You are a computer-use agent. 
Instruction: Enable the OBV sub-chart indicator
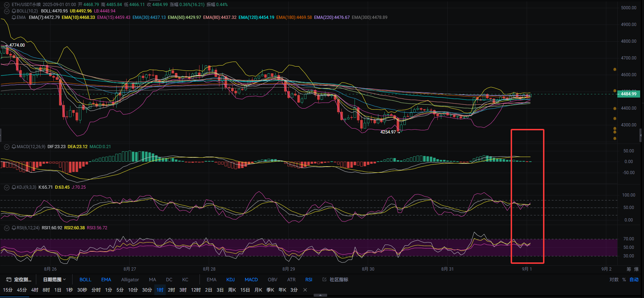pyautogui.click(x=272, y=279)
